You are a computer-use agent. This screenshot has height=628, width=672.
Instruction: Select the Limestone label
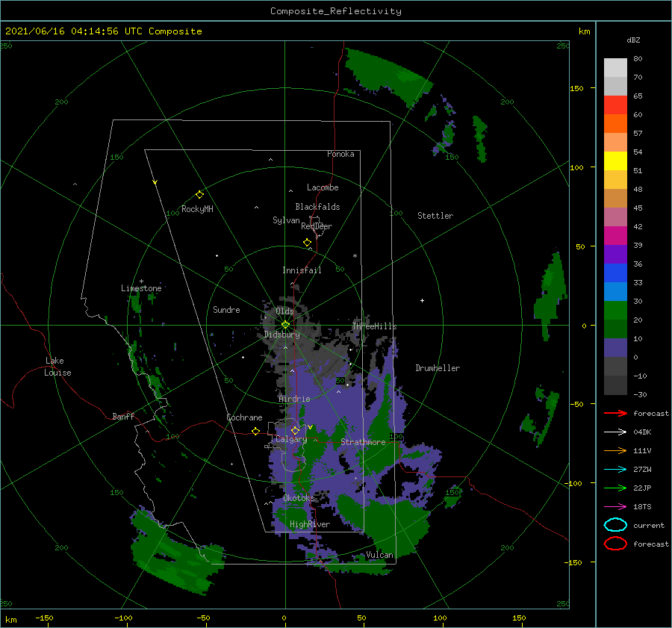click(x=141, y=288)
